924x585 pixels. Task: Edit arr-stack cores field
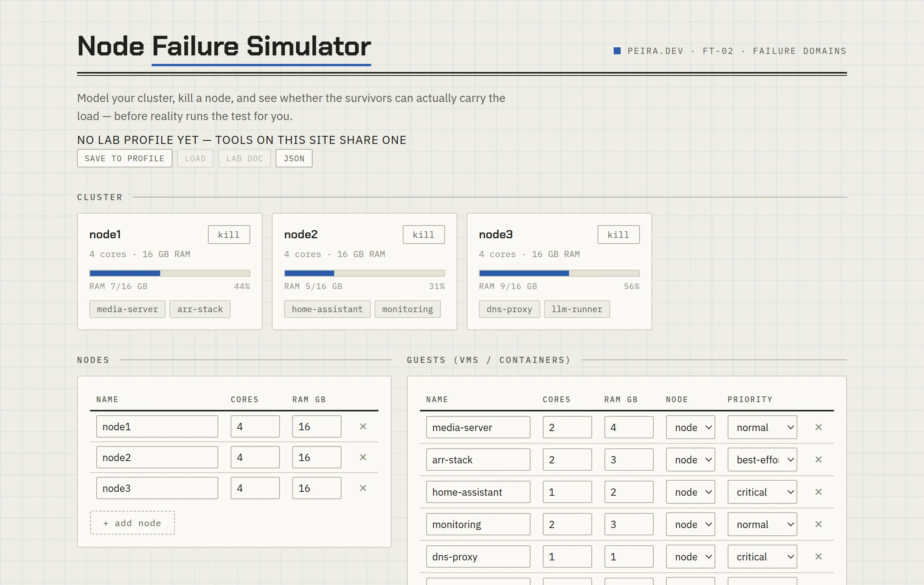(x=567, y=460)
